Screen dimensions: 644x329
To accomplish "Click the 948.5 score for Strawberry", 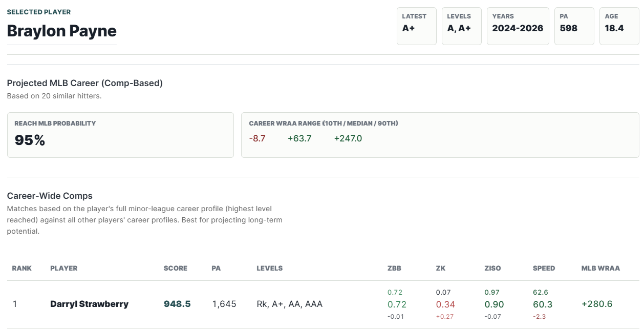I will click(177, 304).
